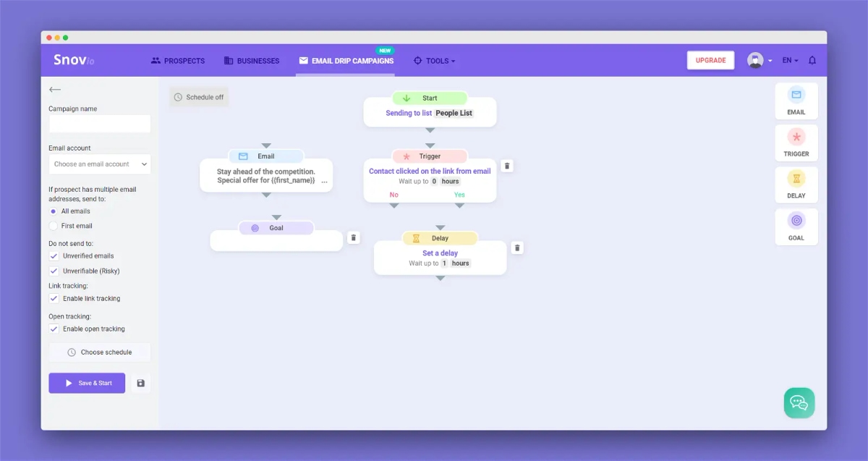Image resolution: width=868 pixels, height=461 pixels.
Task: Click the back arrow icon in sidebar
Action: pyautogui.click(x=55, y=90)
